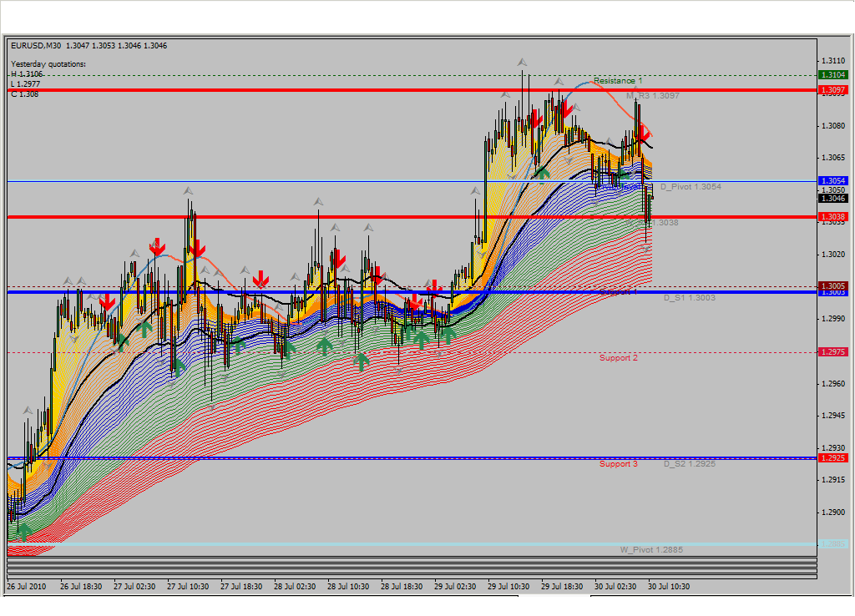The image size is (855, 616).
Task: Click the 1.2900 price axis value
Action: point(833,512)
